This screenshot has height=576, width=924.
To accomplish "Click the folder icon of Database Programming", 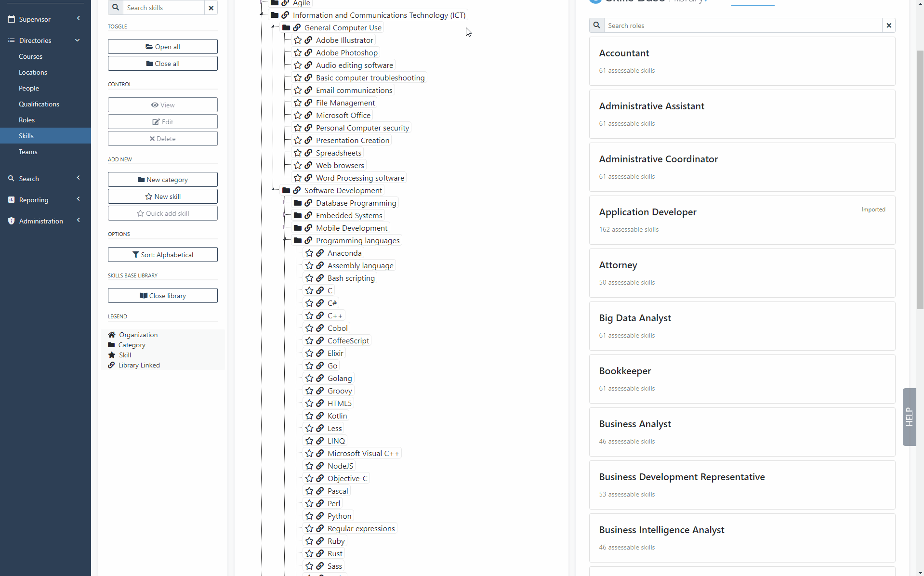I will click(298, 203).
